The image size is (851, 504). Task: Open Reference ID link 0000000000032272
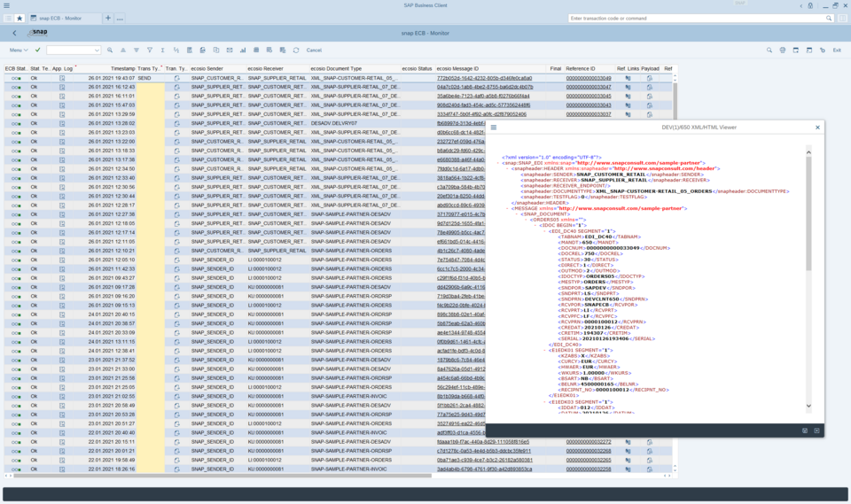[589, 442]
